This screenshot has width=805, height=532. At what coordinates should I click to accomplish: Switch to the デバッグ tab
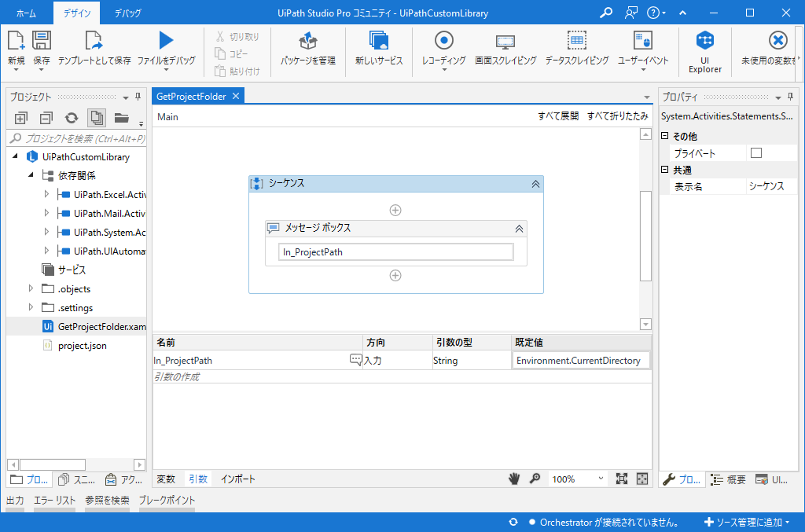tap(127, 13)
